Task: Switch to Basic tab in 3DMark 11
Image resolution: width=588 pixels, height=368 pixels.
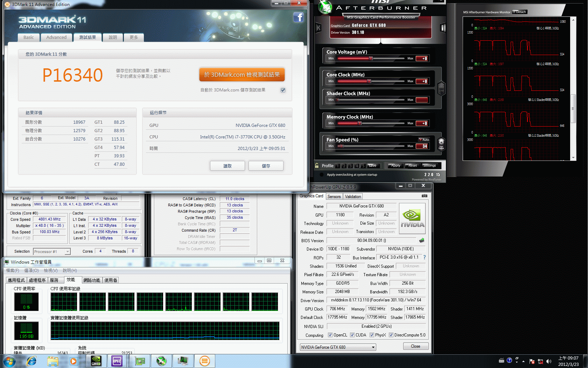Action: pyautogui.click(x=29, y=38)
